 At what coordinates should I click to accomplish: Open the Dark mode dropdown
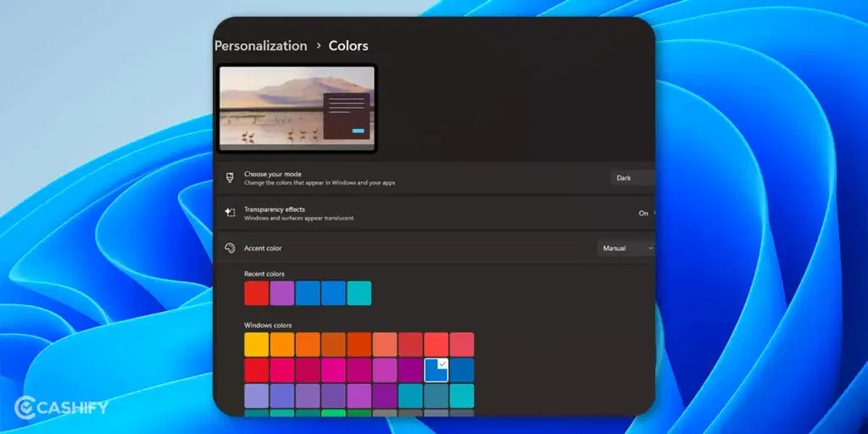(x=632, y=178)
